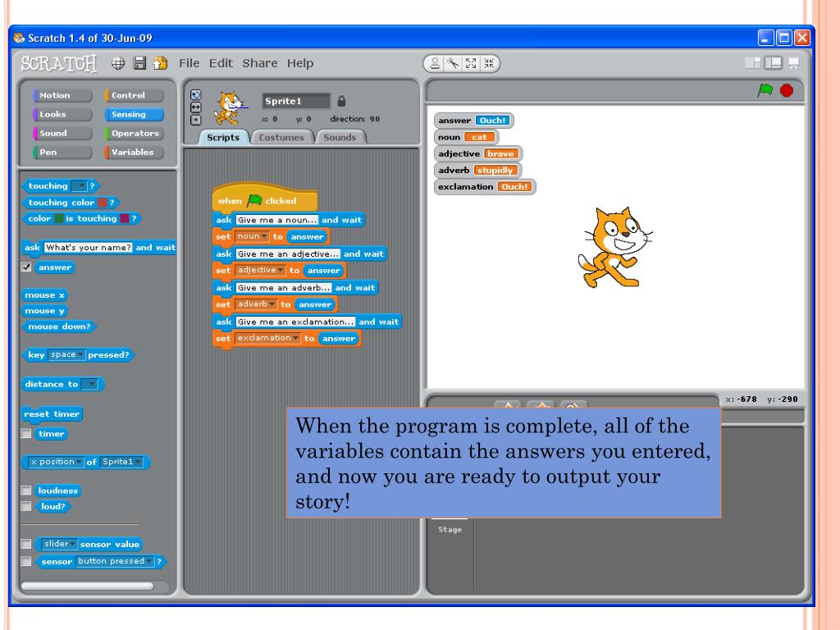Open the Help menu
The width and height of the screenshot is (840, 630).
300,63
